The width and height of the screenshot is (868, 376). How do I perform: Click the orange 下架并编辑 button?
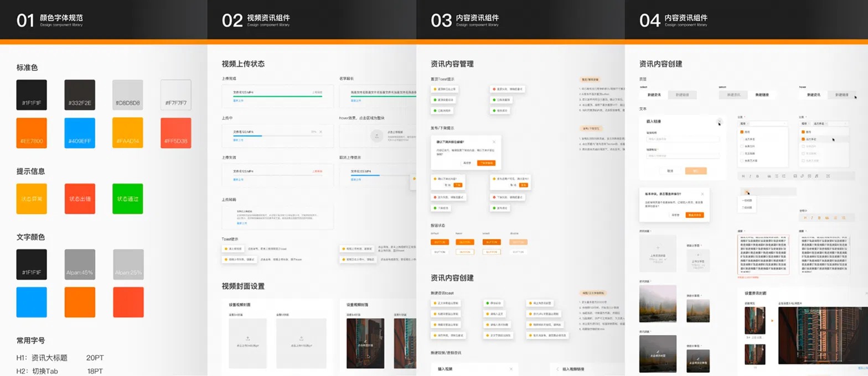485,163
